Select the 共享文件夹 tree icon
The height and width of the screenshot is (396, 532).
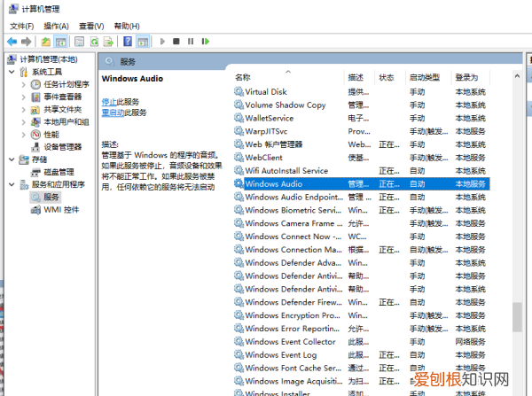click(x=35, y=110)
